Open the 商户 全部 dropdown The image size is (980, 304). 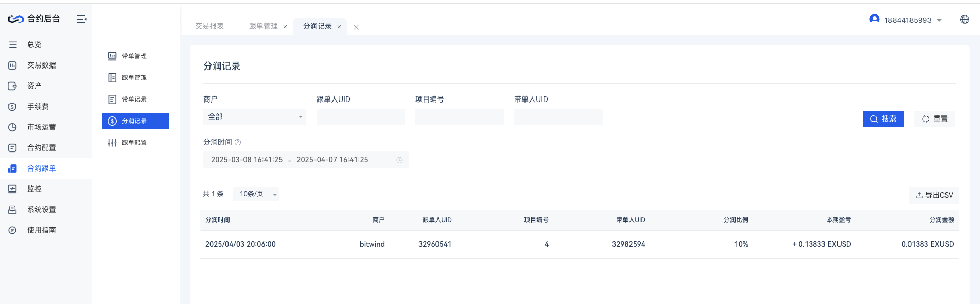[255, 117]
